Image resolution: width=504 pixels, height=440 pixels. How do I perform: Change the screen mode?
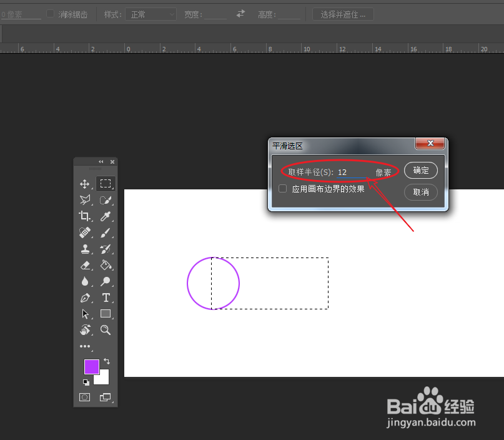pos(105,397)
